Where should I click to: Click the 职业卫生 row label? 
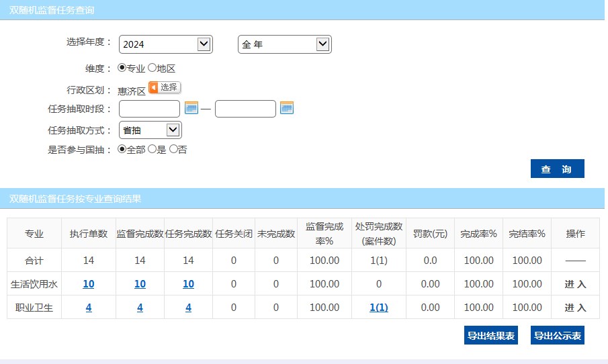pyautogui.click(x=34, y=308)
